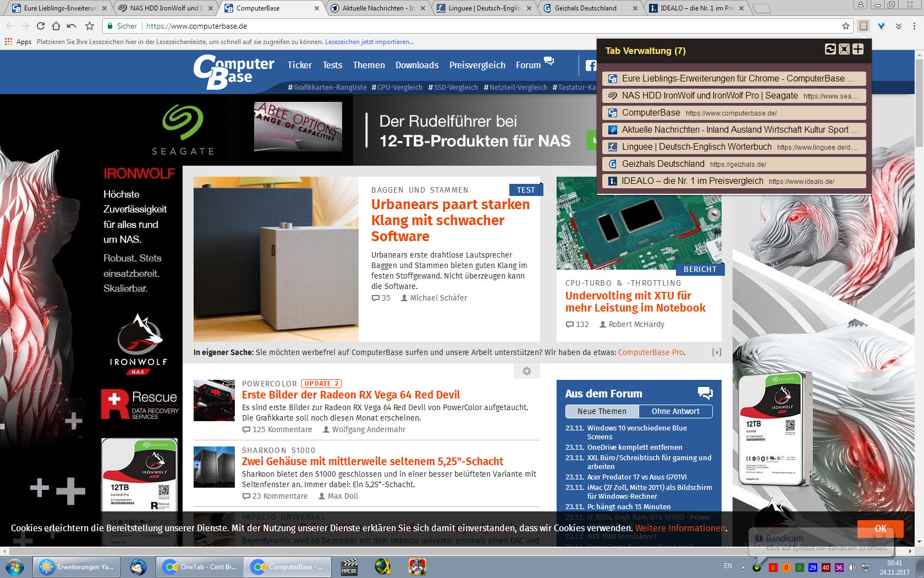Switch to Linguee Deutsch-Englisch browser tab
This screenshot has height=578, width=924.
point(483,8)
